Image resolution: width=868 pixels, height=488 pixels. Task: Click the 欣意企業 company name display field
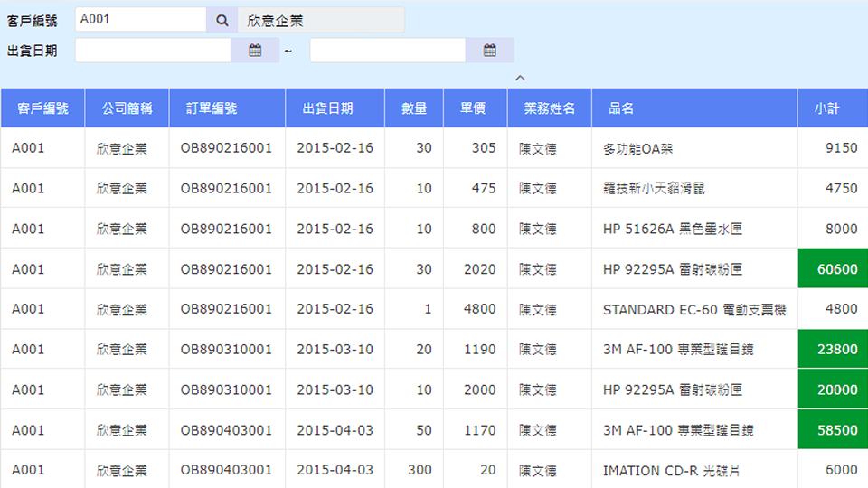(321, 20)
